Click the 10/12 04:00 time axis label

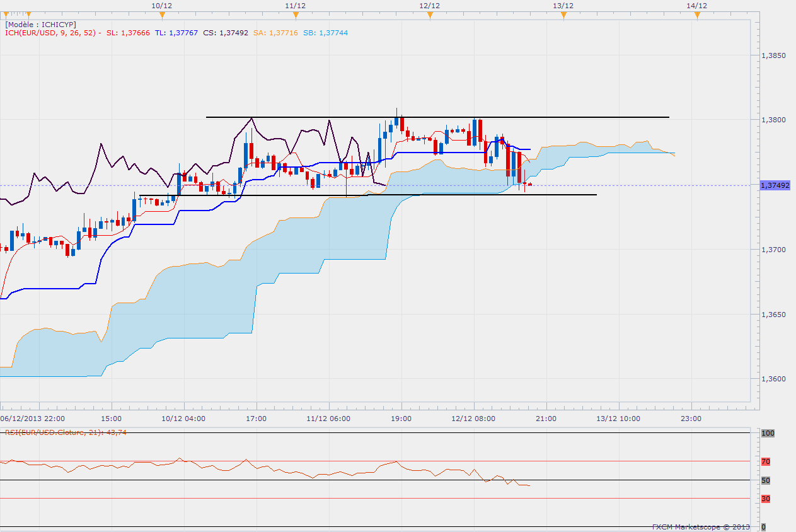tap(184, 418)
